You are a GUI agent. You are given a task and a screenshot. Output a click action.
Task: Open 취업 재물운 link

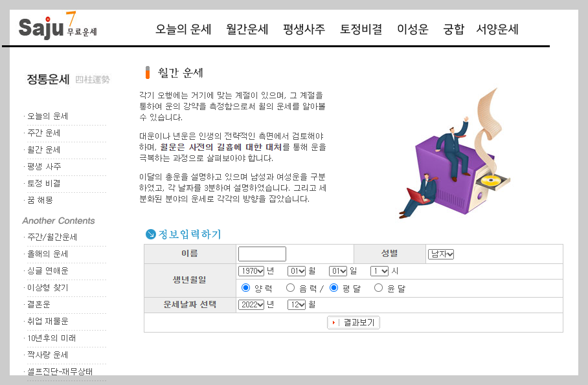point(48,322)
